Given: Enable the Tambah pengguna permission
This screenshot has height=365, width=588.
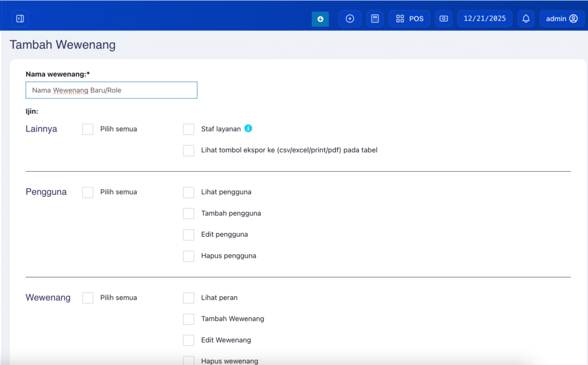Looking at the screenshot, I should 189,214.
